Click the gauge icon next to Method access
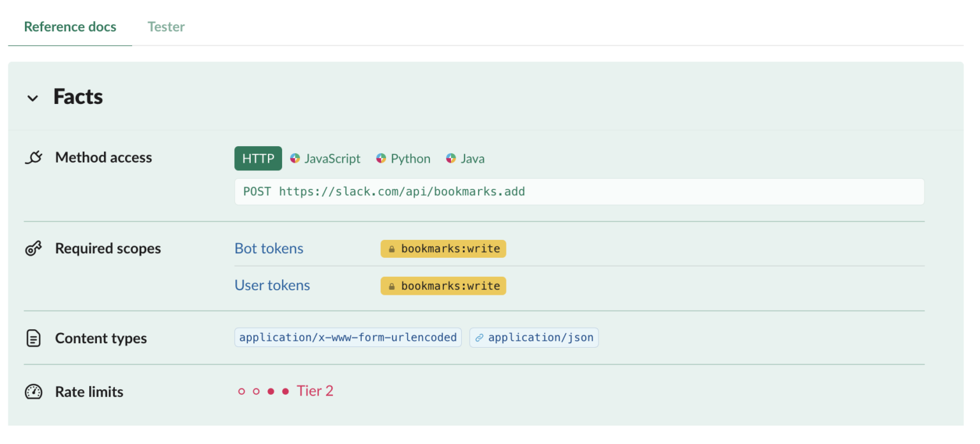Viewport: 980px width, 444px height. click(33, 157)
